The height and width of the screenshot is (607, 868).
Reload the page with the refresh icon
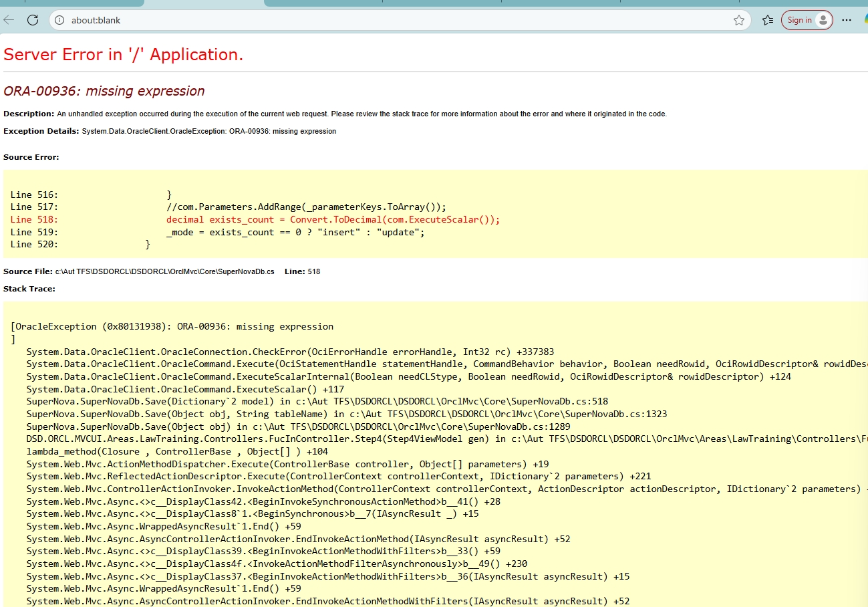32,20
